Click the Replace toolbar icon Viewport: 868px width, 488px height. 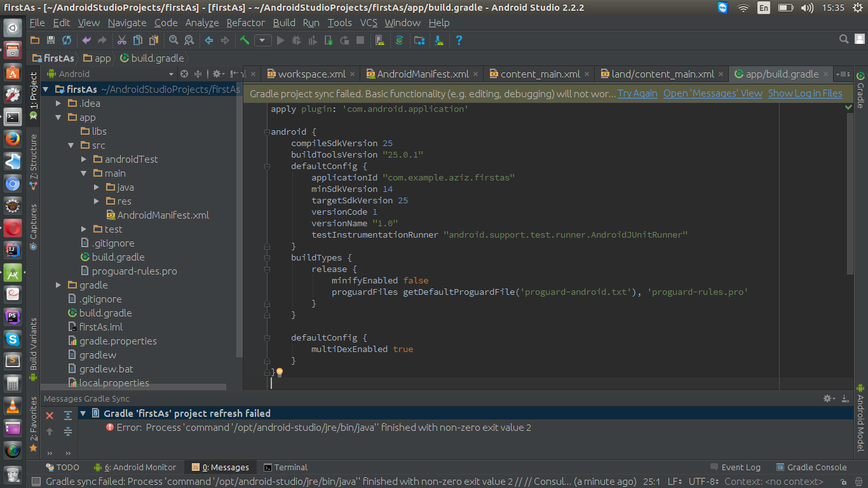[x=189, y=40]
